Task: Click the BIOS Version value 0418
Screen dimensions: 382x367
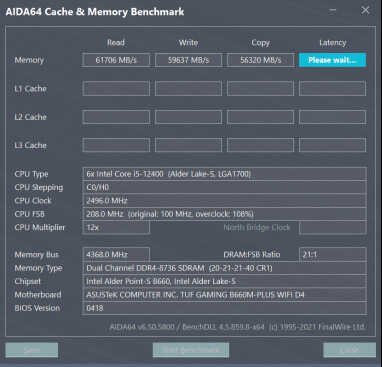Action: click(224, 308)
